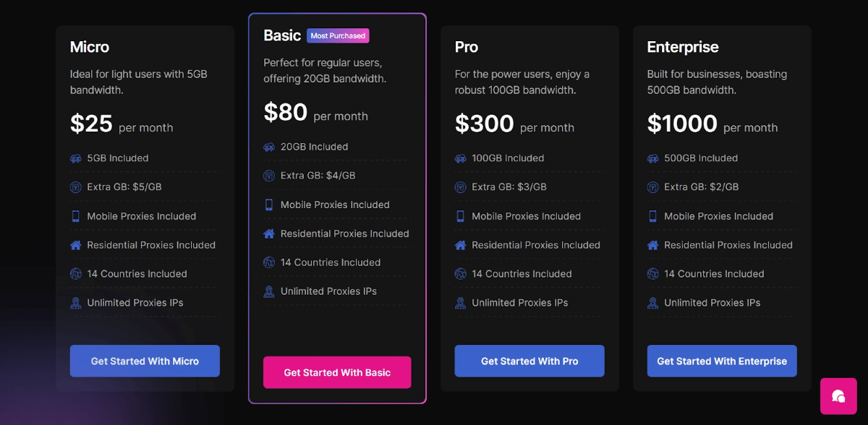
Task: Click the Extra GB: $3/GB text
Action: pos(509,187)
